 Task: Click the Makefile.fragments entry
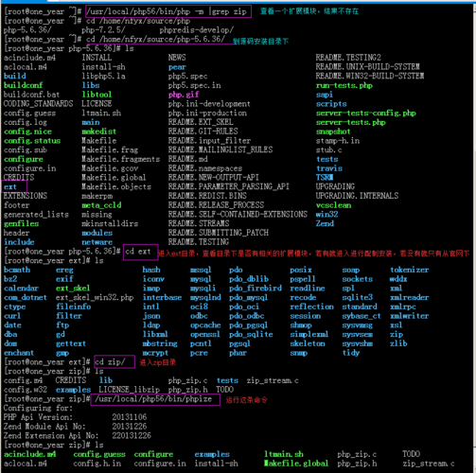coord(120,159)
